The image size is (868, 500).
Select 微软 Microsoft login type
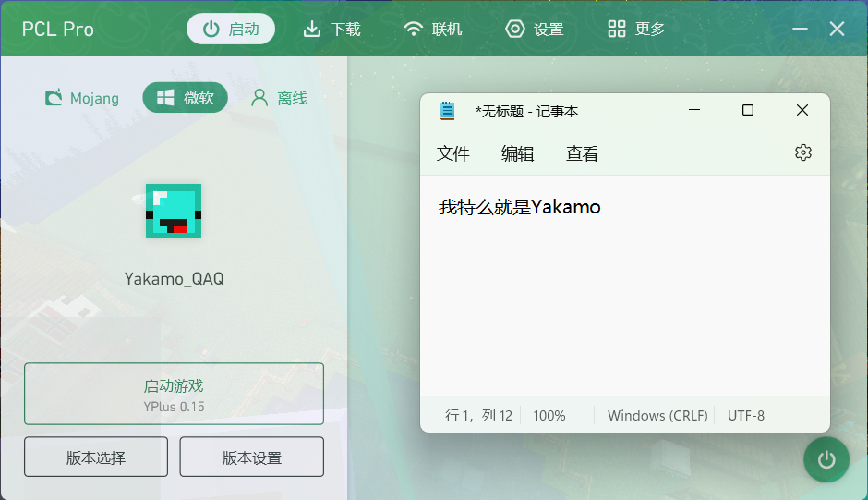pos(186,98)
